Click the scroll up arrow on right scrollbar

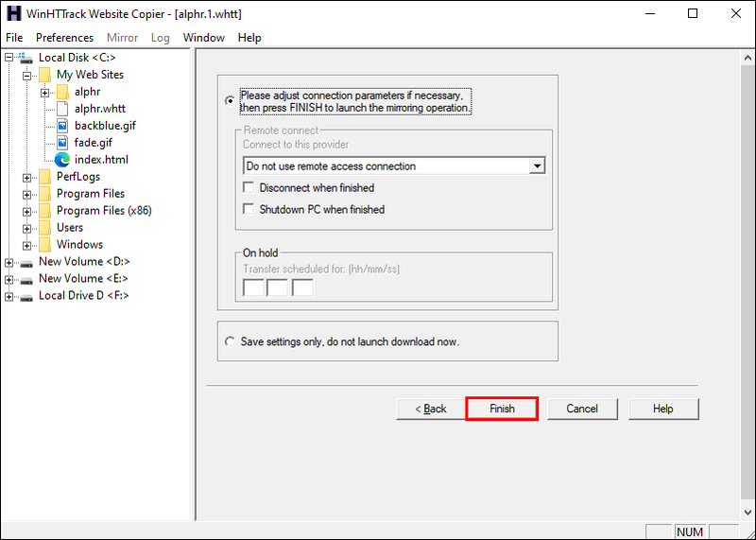(747, 58)
